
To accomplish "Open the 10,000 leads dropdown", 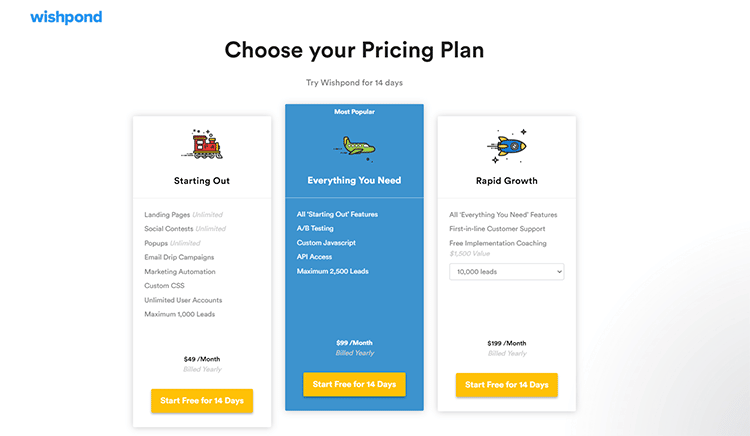I will click(x=506, y=271).
